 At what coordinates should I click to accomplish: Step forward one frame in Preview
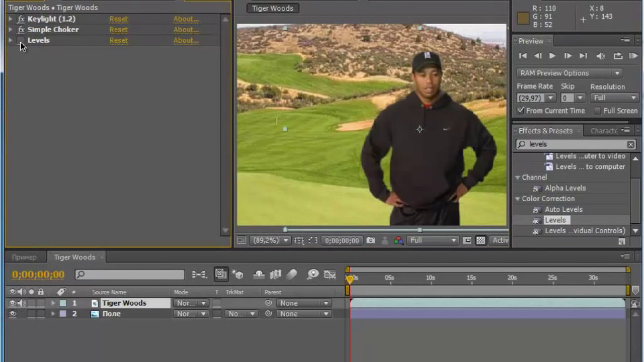[x=568, y=56]
